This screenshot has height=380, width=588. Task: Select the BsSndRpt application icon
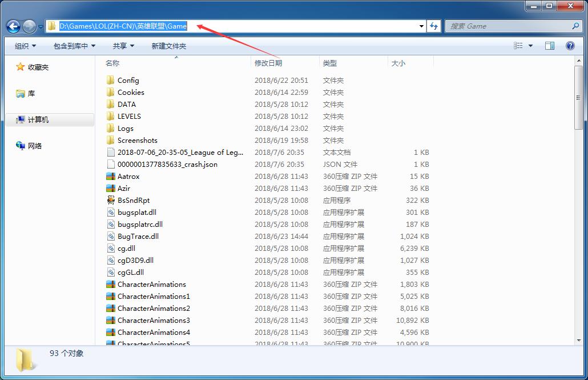tap(111, 200)
